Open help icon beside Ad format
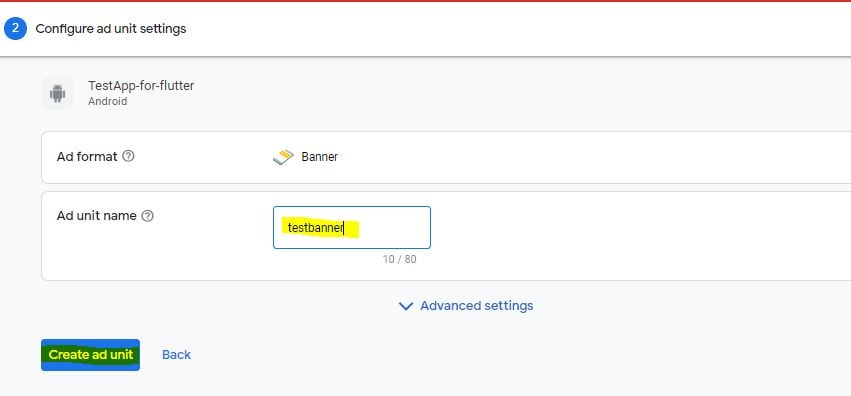Screen dimensions: 851x396 [x=128, y=156]
